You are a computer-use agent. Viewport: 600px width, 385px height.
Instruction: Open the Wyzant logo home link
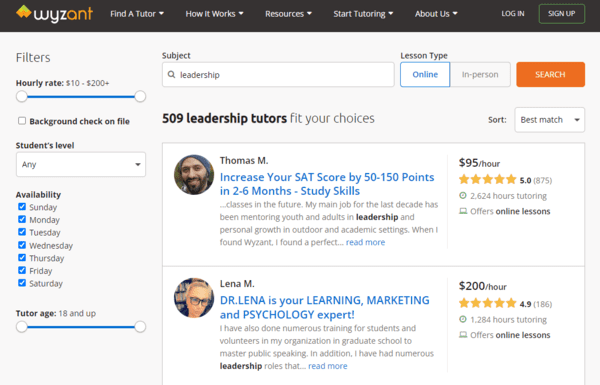(x=54, y=14)
